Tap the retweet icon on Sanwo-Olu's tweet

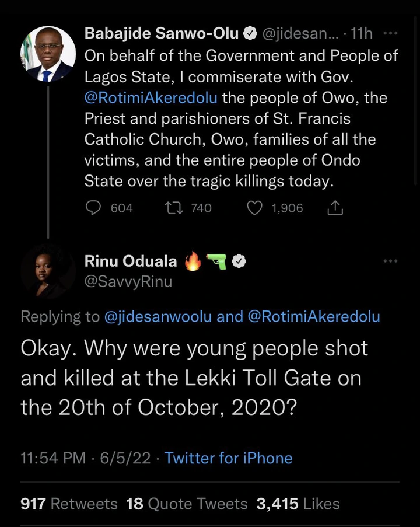(x=174, y=208)
